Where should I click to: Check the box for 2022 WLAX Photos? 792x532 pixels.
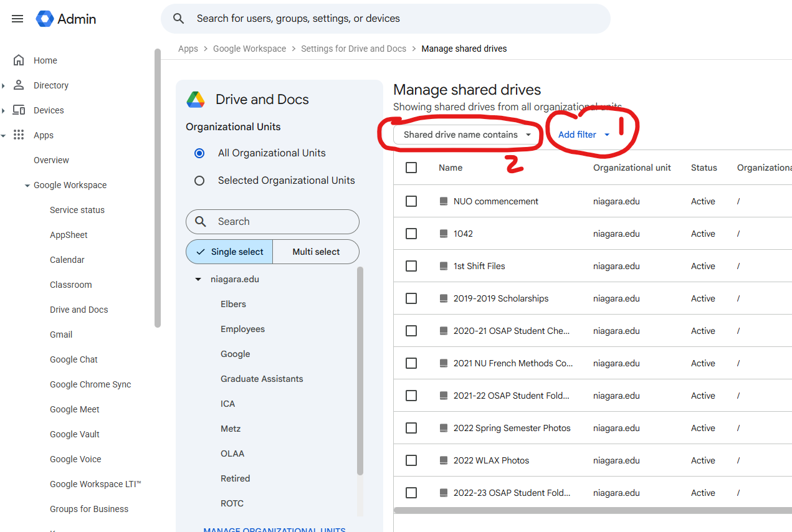(411, 460)
